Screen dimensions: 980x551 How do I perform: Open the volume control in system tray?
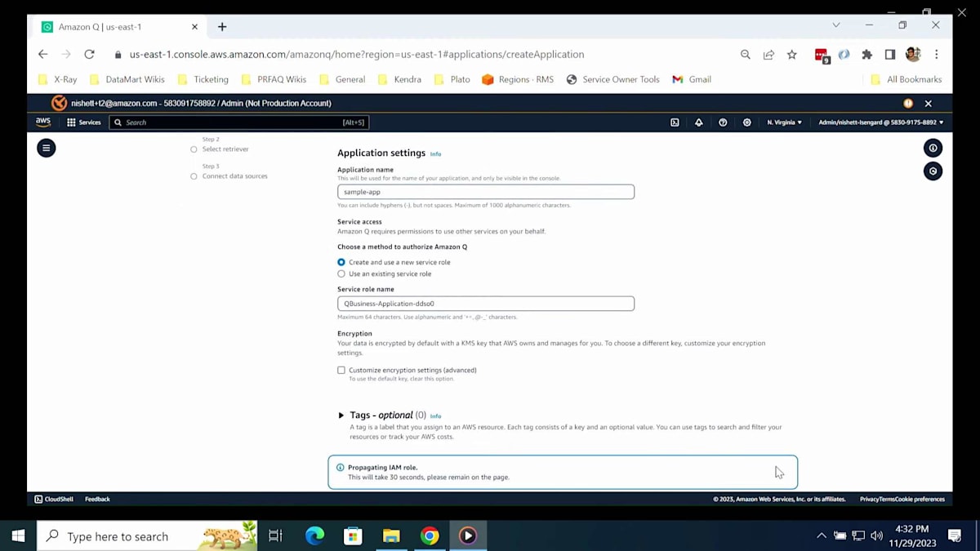pos(876,535)
